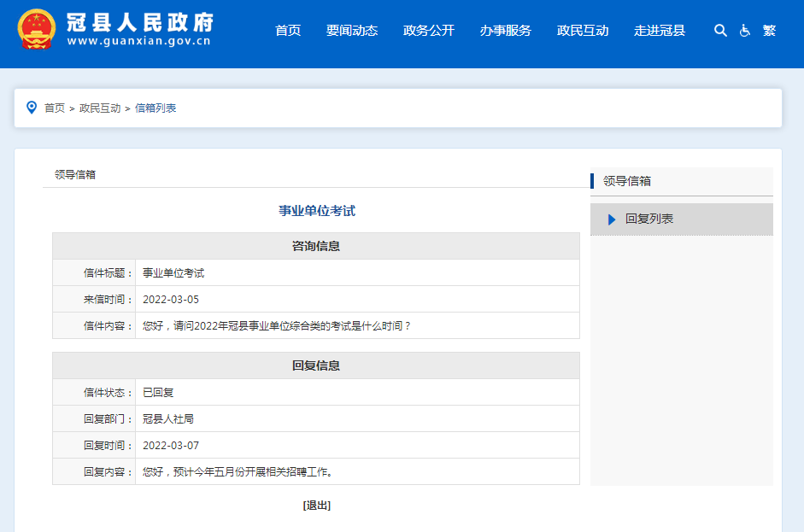Click the 冠县人社局 department value

[x=168, y=418]
